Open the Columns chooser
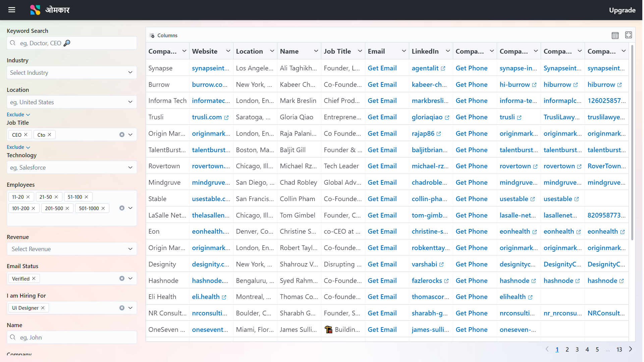644x362 pixels. 164,36
